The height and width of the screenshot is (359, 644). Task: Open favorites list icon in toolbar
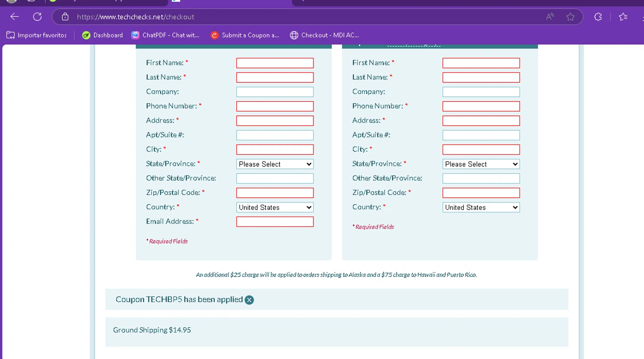click(x=623, y=17)
